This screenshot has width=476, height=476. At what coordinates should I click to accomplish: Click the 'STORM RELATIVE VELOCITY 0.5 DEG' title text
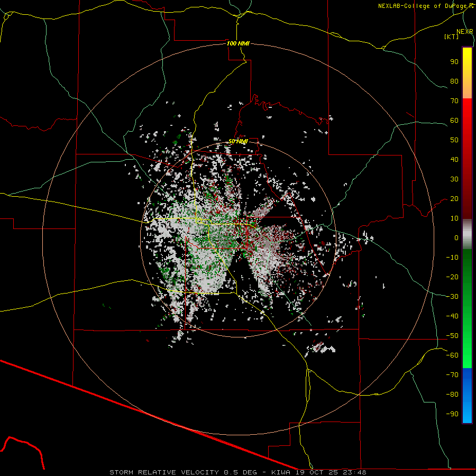pyautogui.click(x=183, y=472)
